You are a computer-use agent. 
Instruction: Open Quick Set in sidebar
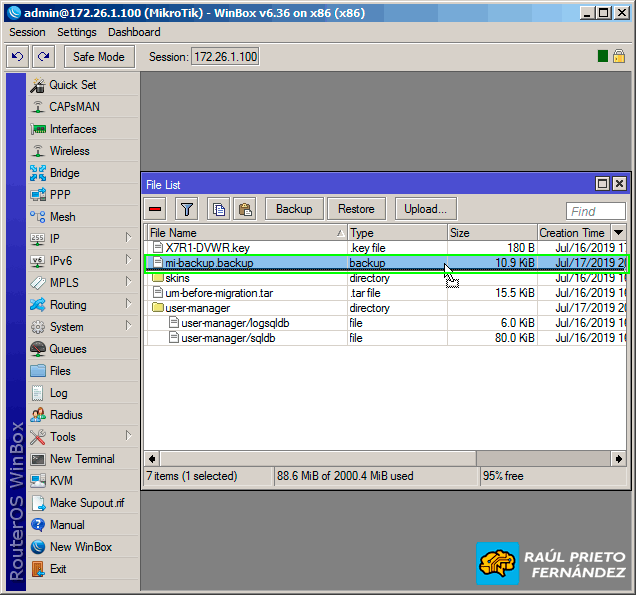tap(72, 85)
